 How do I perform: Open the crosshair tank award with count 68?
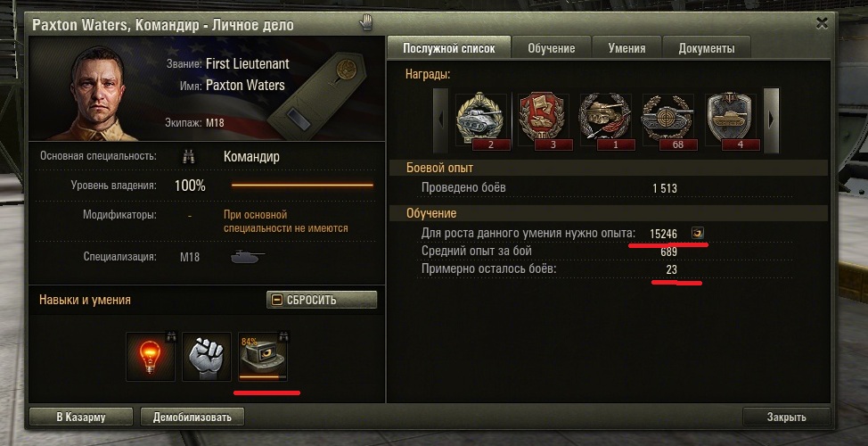(667, 120)
